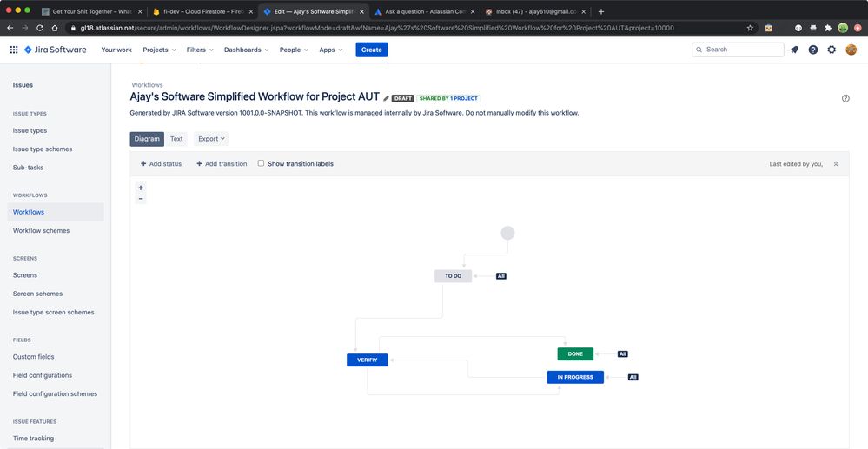Click into the Jira Search field
This screenshot has height=449, width=868.
pyautogui.click(x=738, y=50)
